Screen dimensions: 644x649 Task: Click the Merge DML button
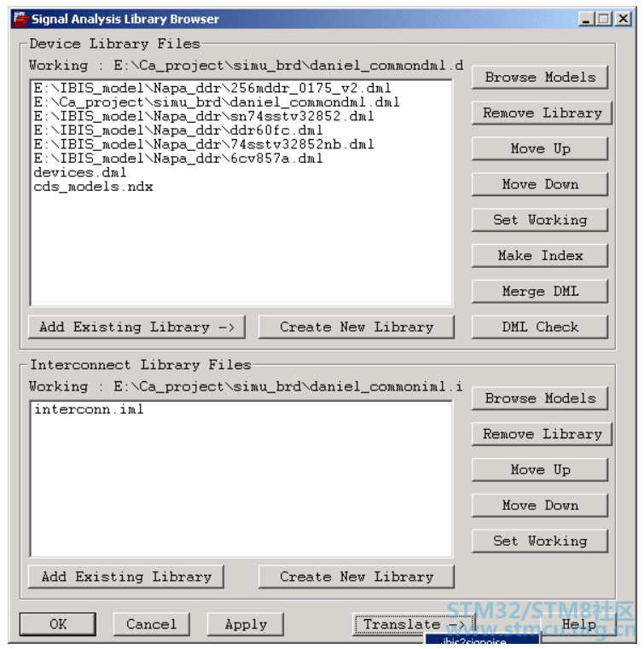click(x=540, y=291)
